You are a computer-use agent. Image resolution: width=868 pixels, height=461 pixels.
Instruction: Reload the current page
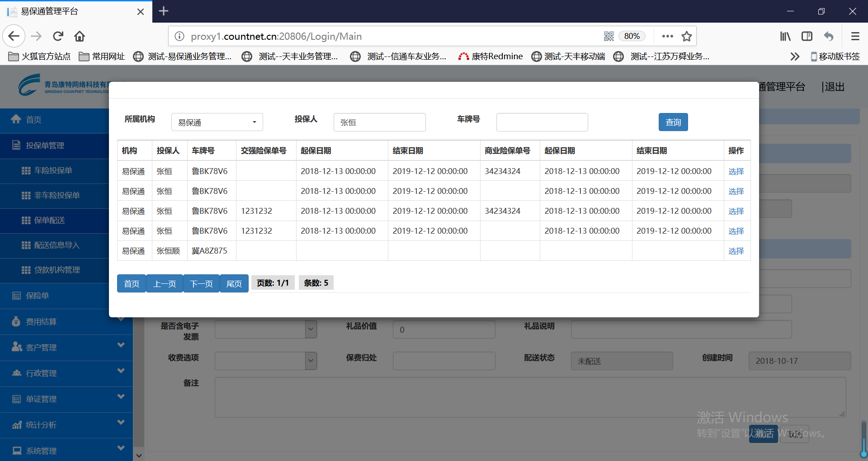(x=58, y=36)
